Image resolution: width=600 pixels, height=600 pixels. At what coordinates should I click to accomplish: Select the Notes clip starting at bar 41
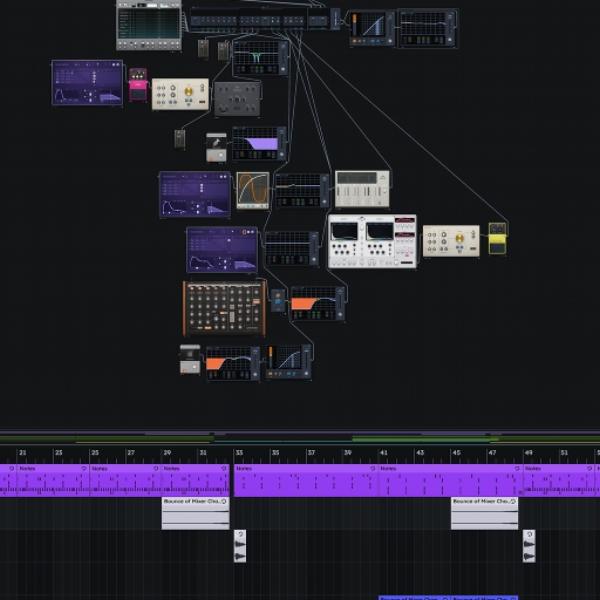pyautogui.click(x=450, y=480)
